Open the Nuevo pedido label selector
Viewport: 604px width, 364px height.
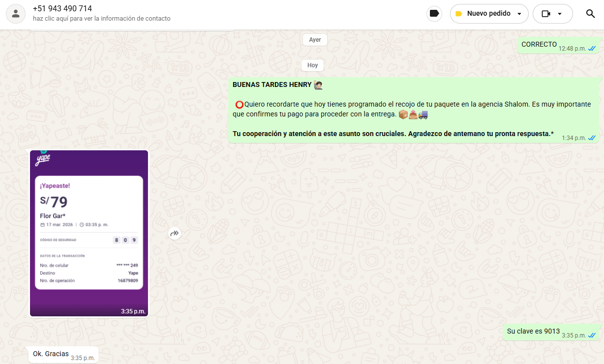click(x=488, y=14)
